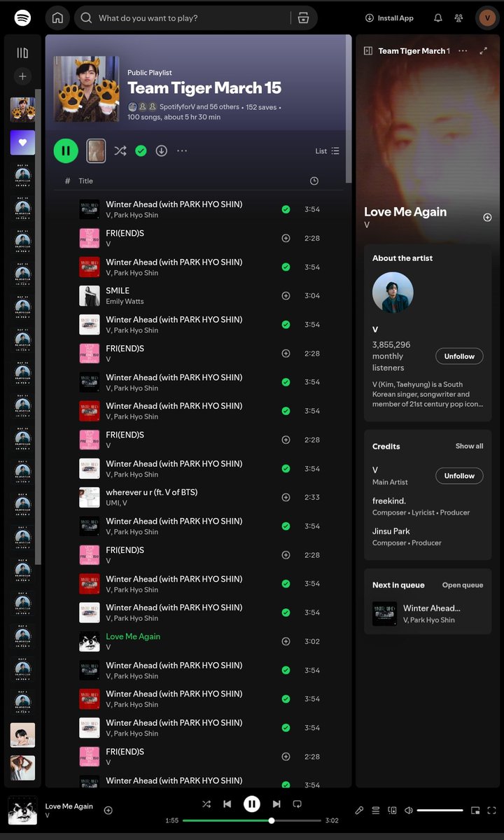Open user profile avatar V
The height and width of the screenshot is (840, 504).
coord(486,18)
